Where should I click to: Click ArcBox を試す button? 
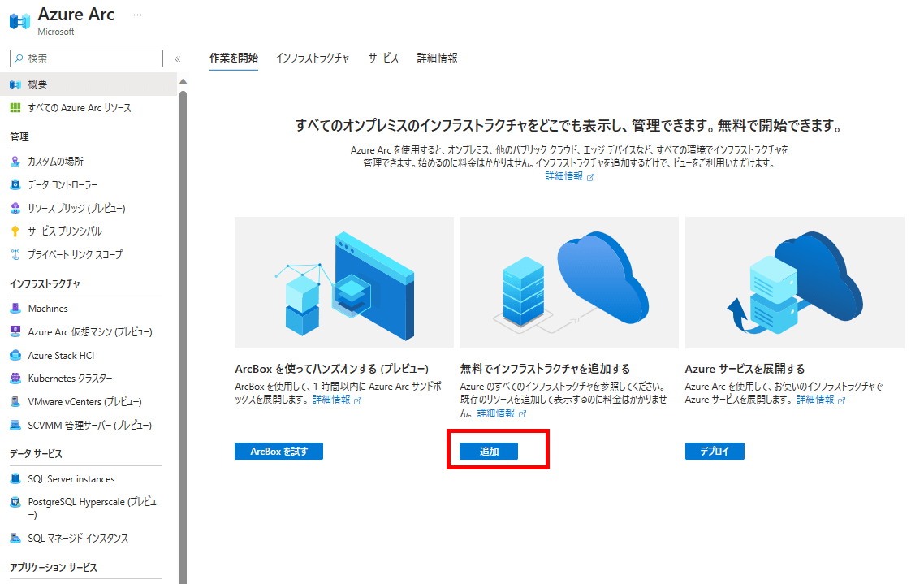click(278, 452)
